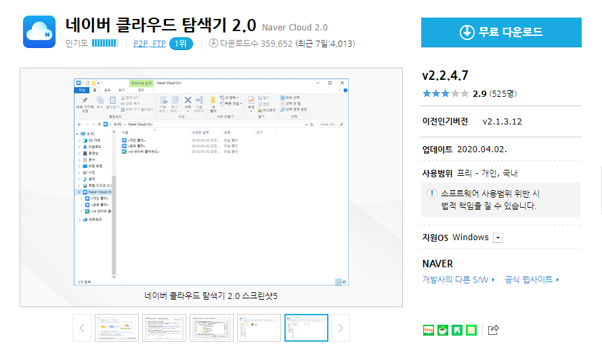Click the warning exclamation icon in usage notice
Image resolution: width=602 pixels, height=364 pixels.
431,194
